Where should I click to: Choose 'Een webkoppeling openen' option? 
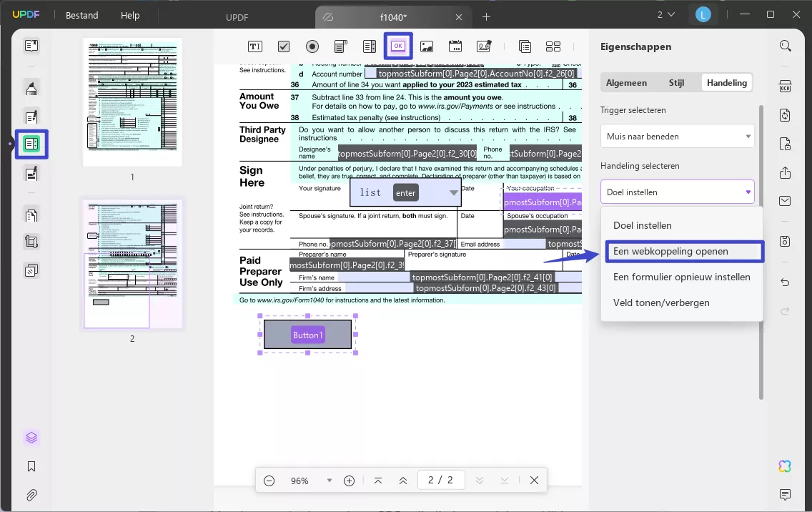click(685, 251)
